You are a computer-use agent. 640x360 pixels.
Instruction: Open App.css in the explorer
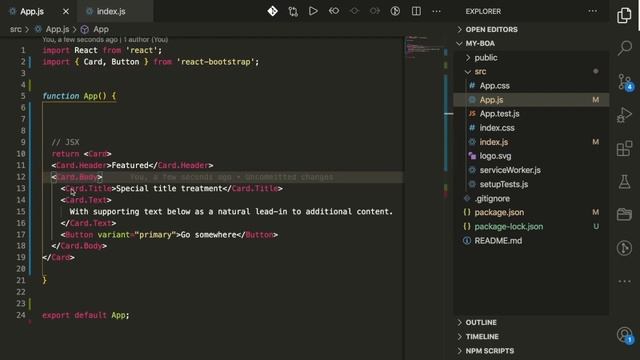(x=494, y=86)
